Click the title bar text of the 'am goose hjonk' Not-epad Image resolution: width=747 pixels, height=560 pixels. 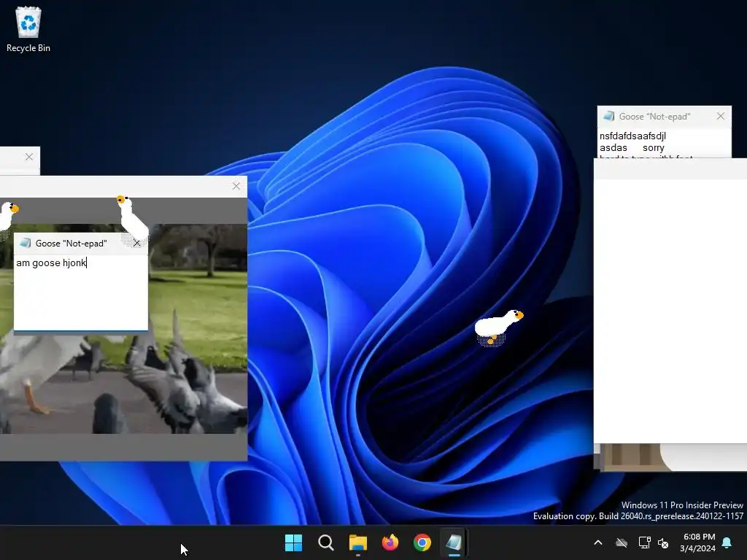pos(71,244)
